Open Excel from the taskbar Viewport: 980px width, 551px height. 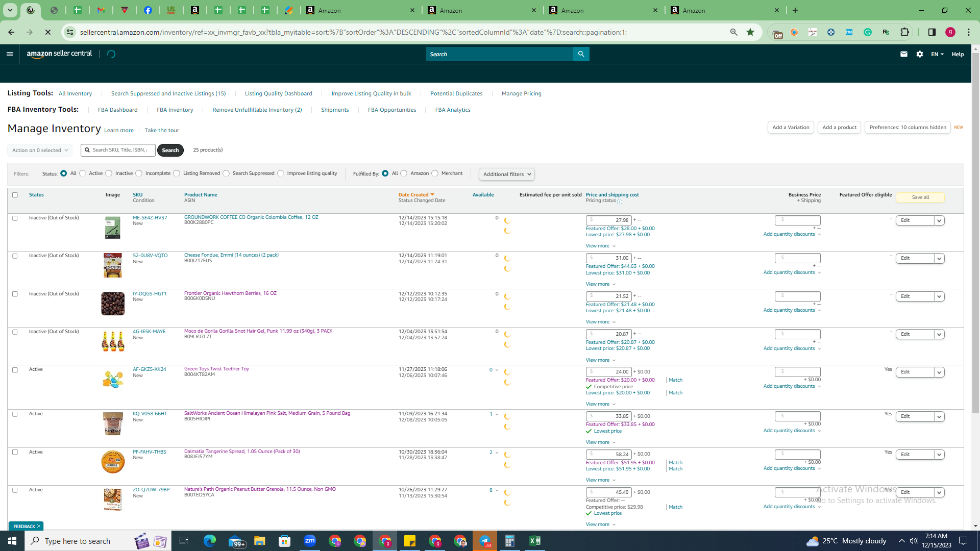pos(535,541)
